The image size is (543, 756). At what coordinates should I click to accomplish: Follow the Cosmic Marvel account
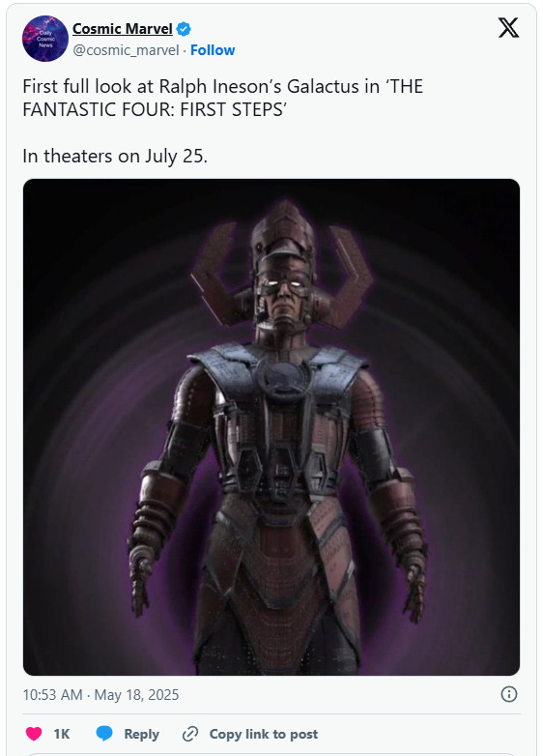tap(213, 50)
